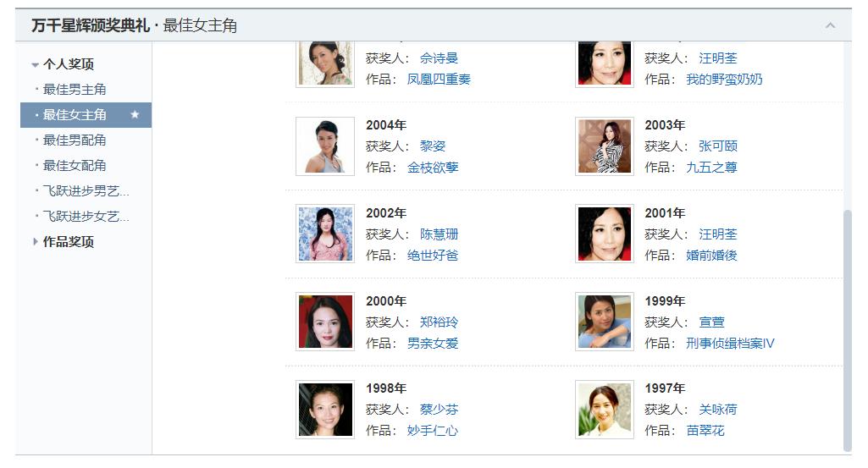Open the 金枝欲孽 work link
Image resolution: width=868 pixels, height=468 pixels.
pos(433,167)
